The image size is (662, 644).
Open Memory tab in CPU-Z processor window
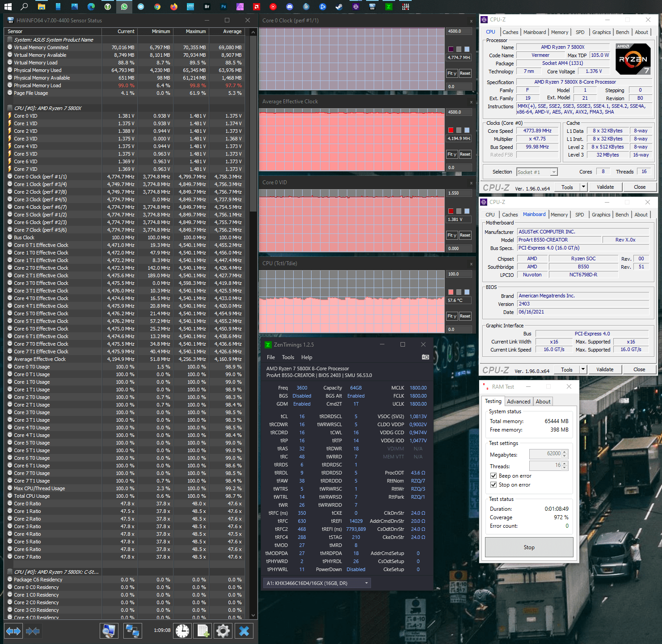click(560, 32)
